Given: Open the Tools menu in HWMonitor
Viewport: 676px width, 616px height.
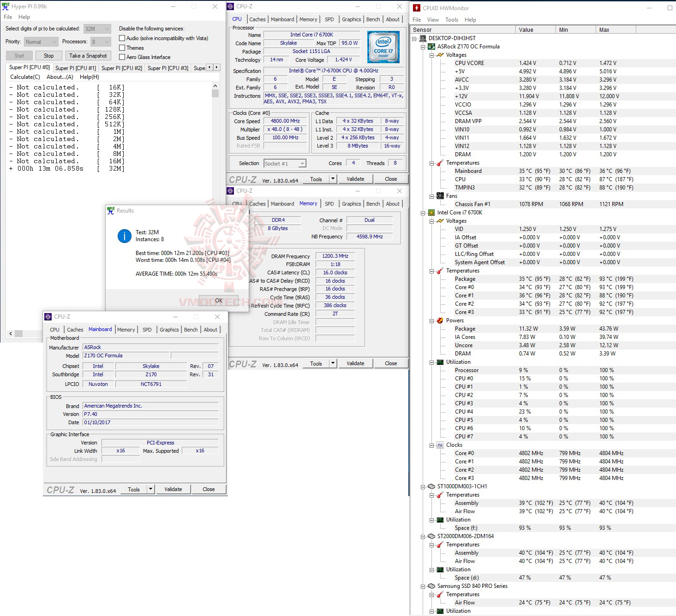Looking at the screenshot, I should (x=452, y=20).
